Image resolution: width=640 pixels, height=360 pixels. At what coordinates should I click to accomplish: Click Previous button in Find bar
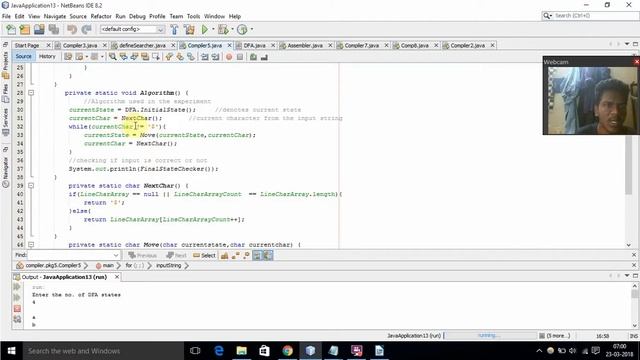pyautogui.click(x=142, y=256)
